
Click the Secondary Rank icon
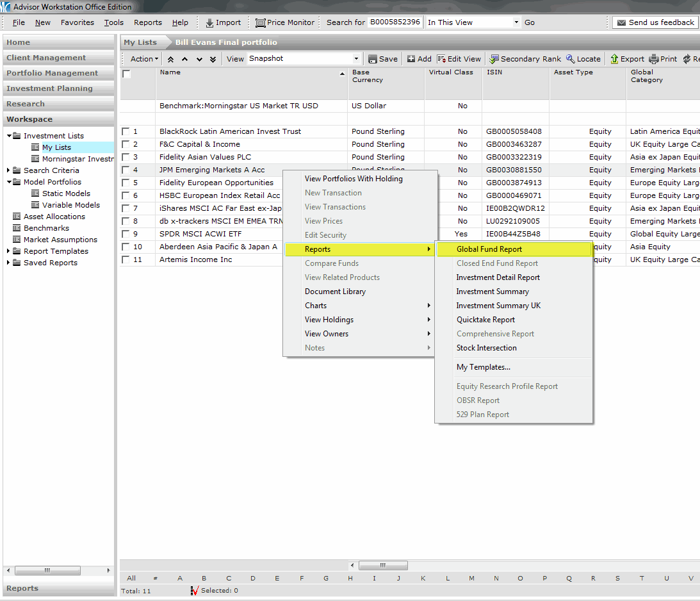coord(494,59)
